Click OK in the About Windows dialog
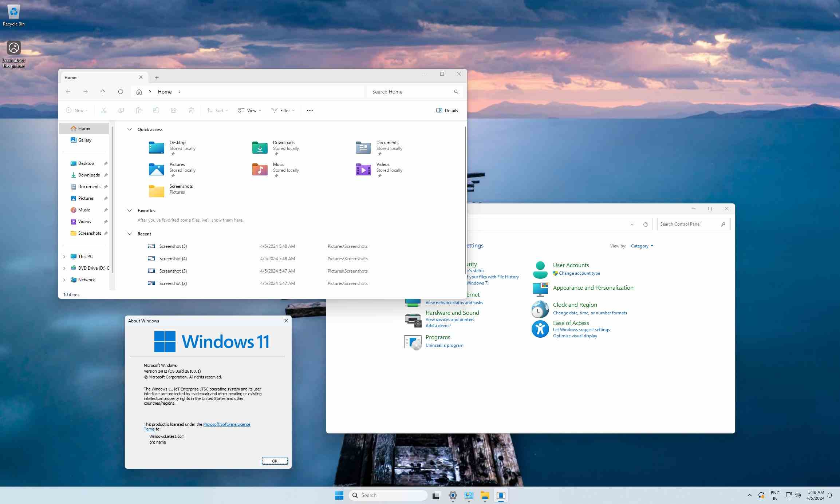 275,461
